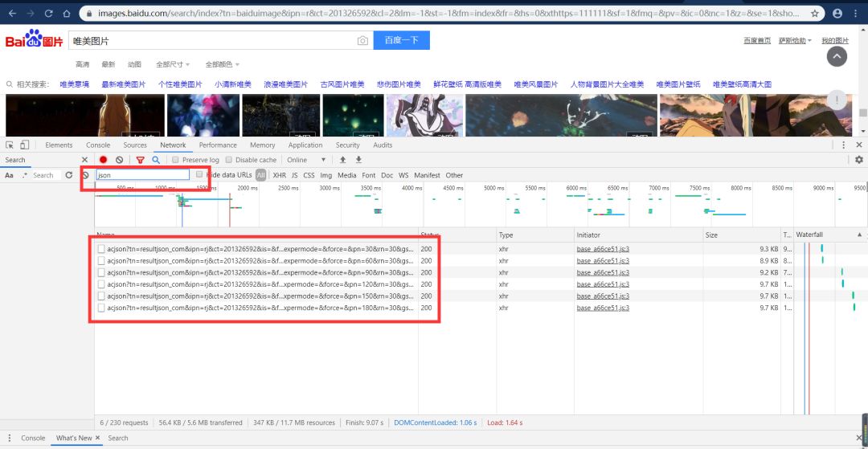Open DevTools more options three-dot menu
This screenshot has height=449, width=868.
point(843,145)
